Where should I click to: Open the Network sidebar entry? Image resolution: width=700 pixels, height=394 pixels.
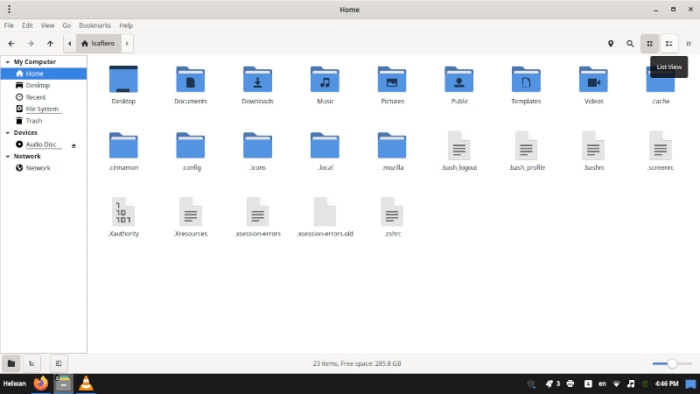[x=44, y=168]
